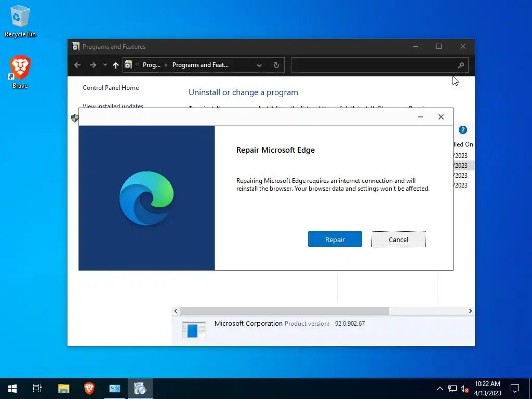
Task: Click the 'Prog...' breadcrumb segment
Action: point(151,65)
